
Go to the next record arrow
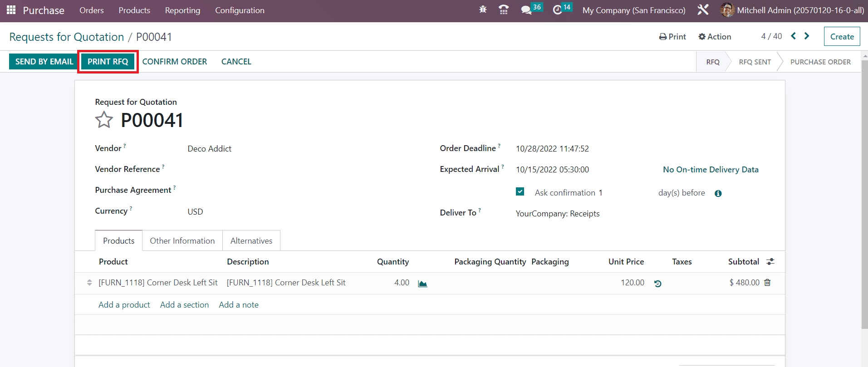pyautogui.click(x=807, y=36)
